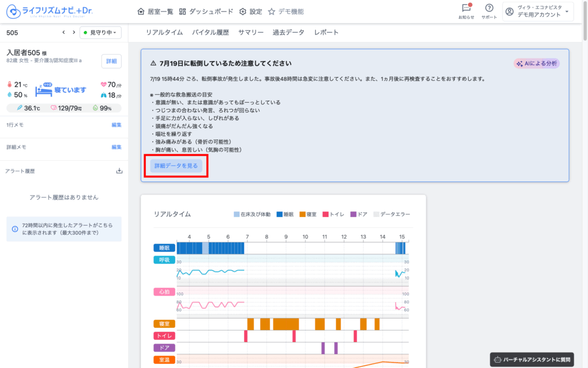Open the バーチャルアシスタントに質問 button
This screenshot has height=368, width=588.
(x=532, y=359)
